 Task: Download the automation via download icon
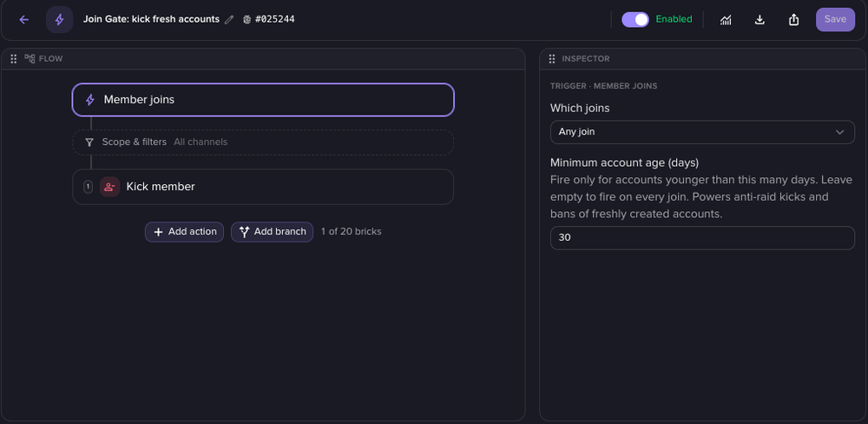coord(759,19)
